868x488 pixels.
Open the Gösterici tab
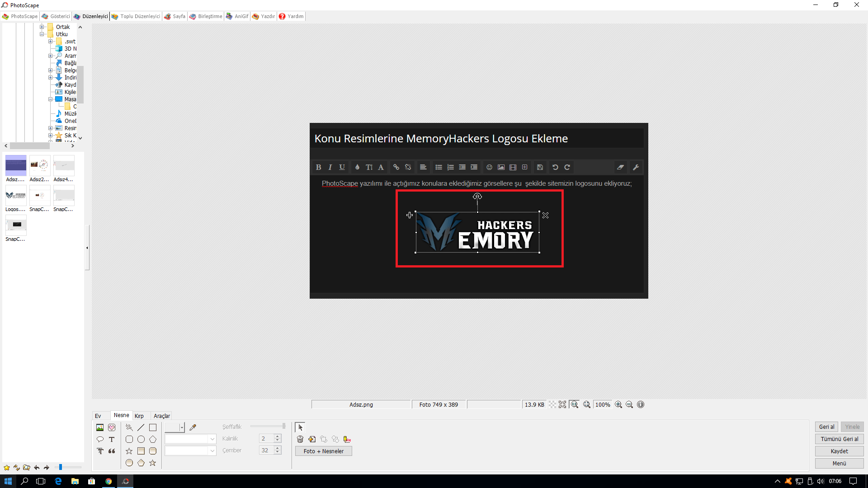pos(56,16)
